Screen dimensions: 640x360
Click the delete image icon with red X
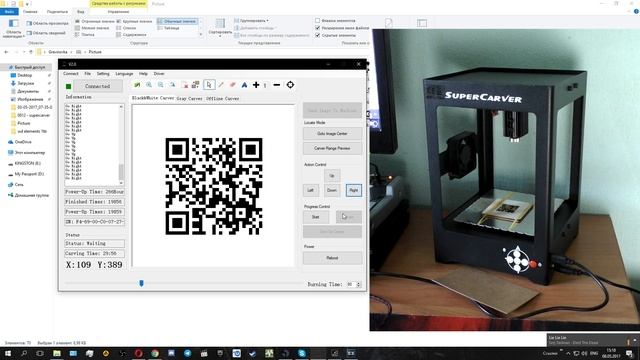click(184, 85)
